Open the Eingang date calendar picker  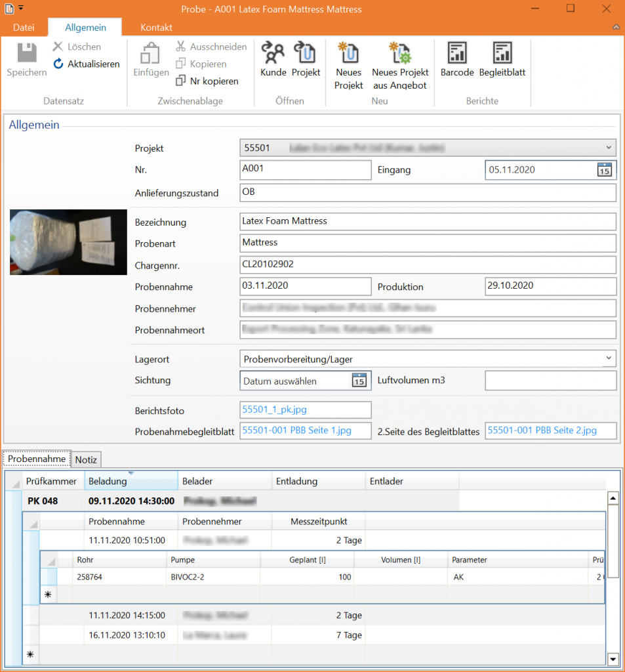603,169
